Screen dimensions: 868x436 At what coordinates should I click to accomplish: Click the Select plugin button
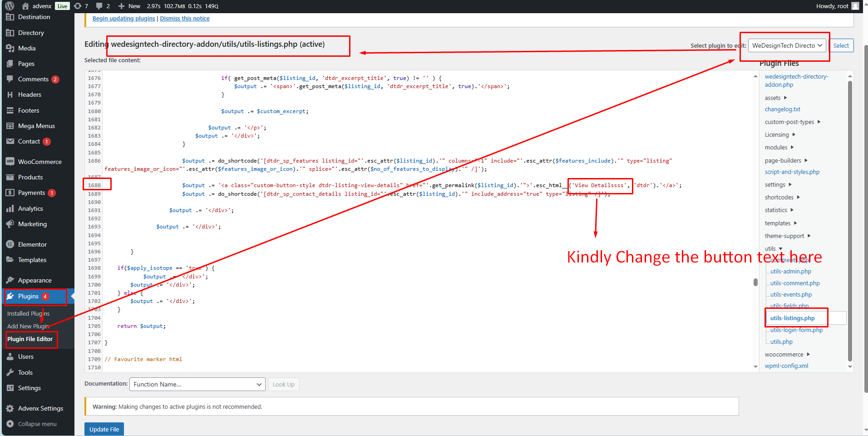pos(841,45)
